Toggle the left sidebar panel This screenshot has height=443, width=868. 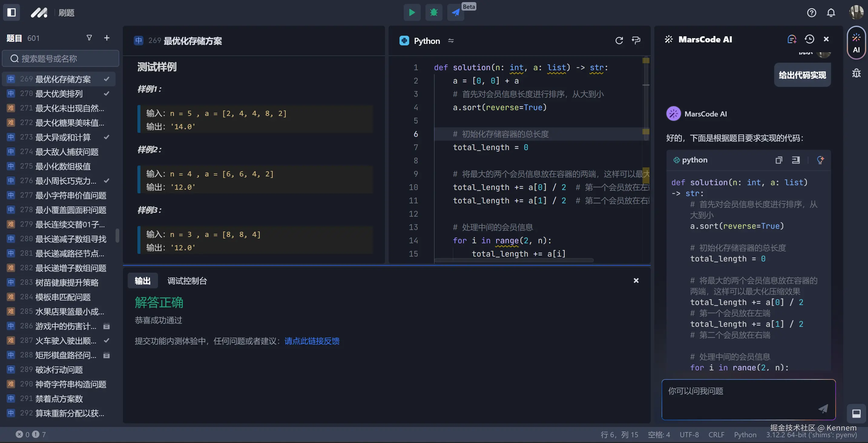pos(12,12)
